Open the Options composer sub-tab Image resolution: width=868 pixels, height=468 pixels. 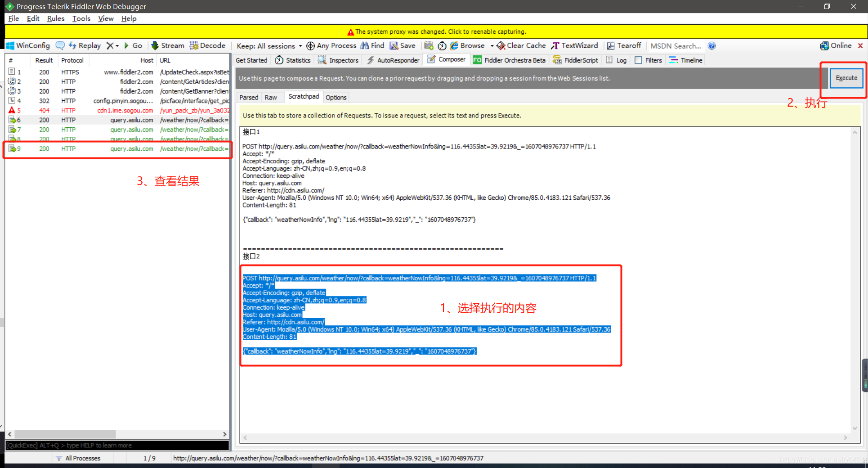click(x=336, y=97)
